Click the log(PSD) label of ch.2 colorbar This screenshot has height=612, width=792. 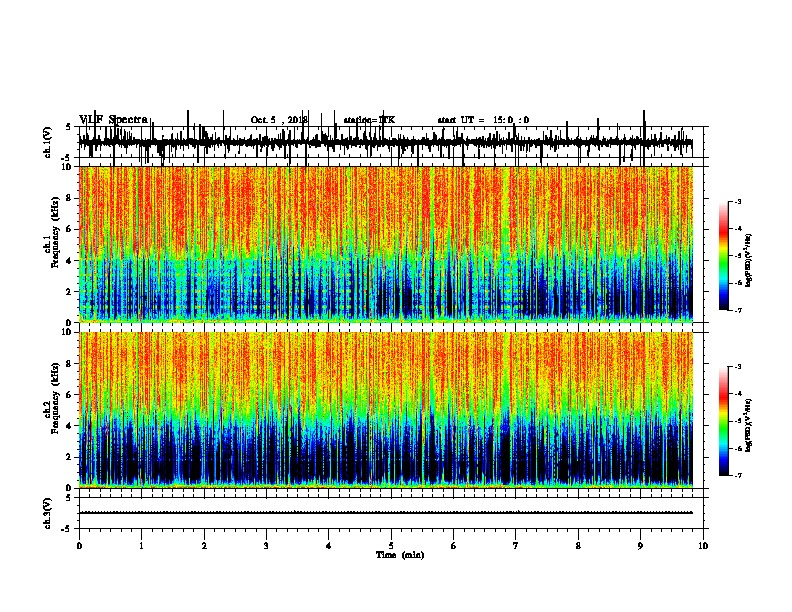point(748,425)
